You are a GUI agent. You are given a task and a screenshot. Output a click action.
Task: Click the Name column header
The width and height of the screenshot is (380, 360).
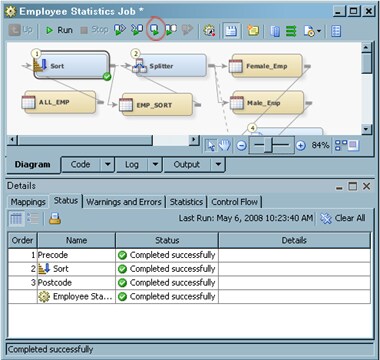(76, 240)
